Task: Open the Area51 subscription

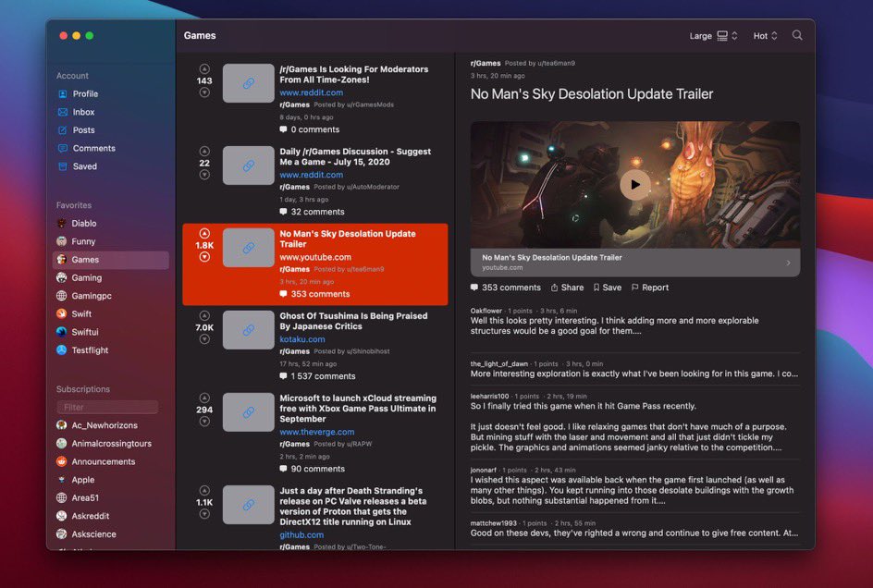Action: click(111, 497)
